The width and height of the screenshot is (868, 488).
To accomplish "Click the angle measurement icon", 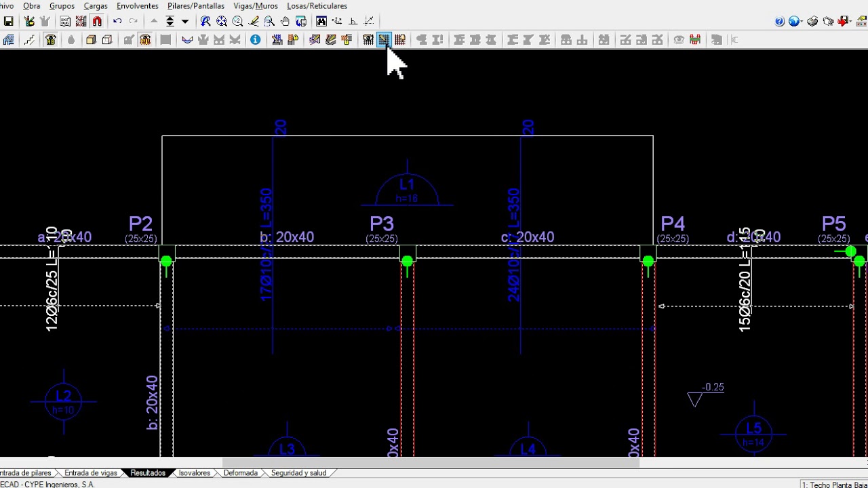I will 353,22.
